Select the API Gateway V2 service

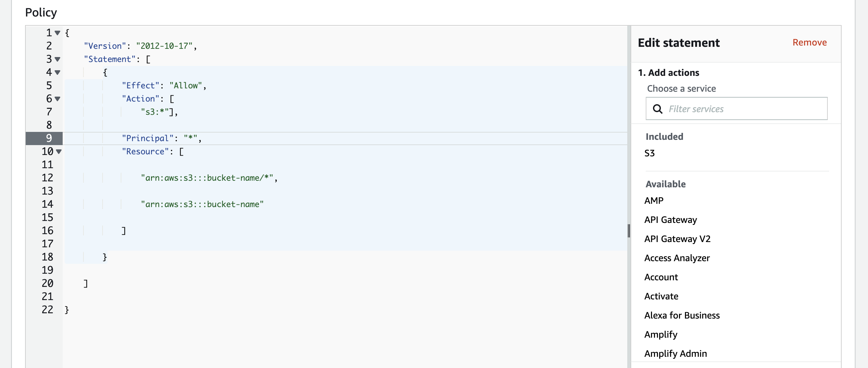click(677, 239)
